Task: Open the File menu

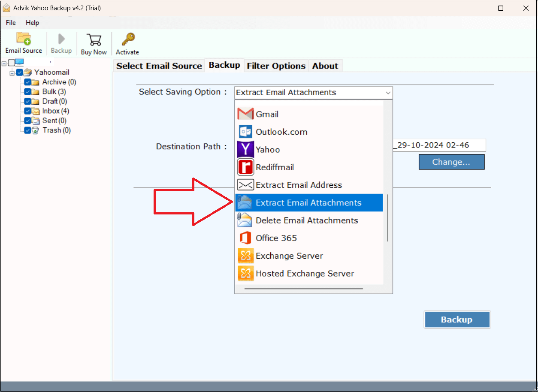Action: pyautogui.click(x=11, y=23)
